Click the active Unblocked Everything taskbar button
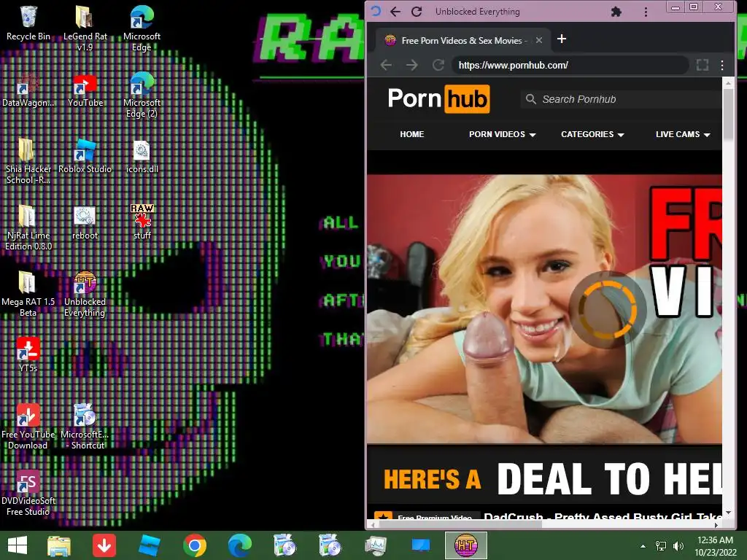This screenshot has height=560, width=747. (466, 545)
